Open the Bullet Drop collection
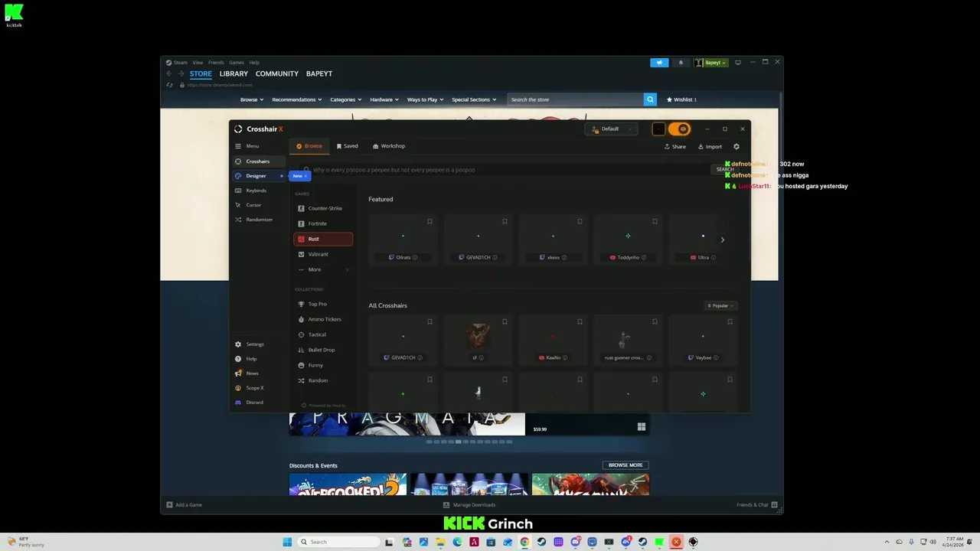980x551 pixels. [323, 350]
